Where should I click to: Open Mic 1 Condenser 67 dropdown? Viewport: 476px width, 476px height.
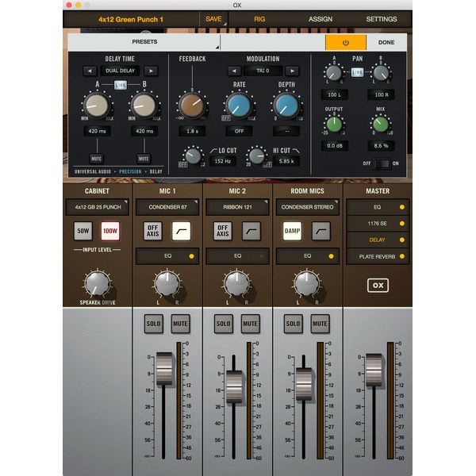[167, 207]
